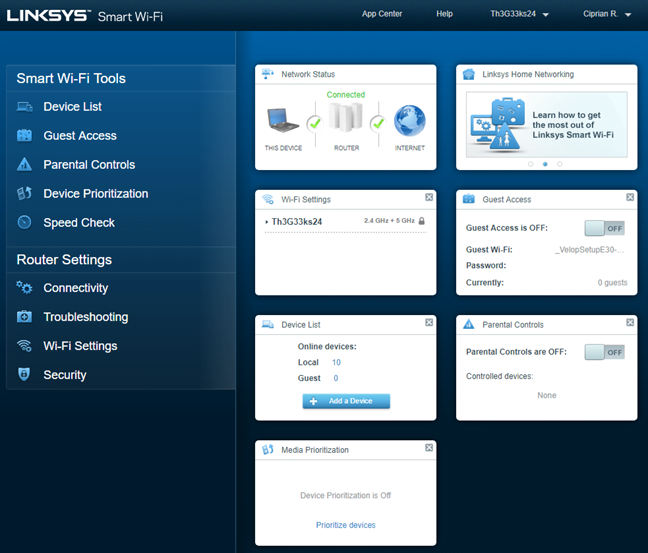
Task: Close the Parental Controls widget
Action: coord(630,322)
